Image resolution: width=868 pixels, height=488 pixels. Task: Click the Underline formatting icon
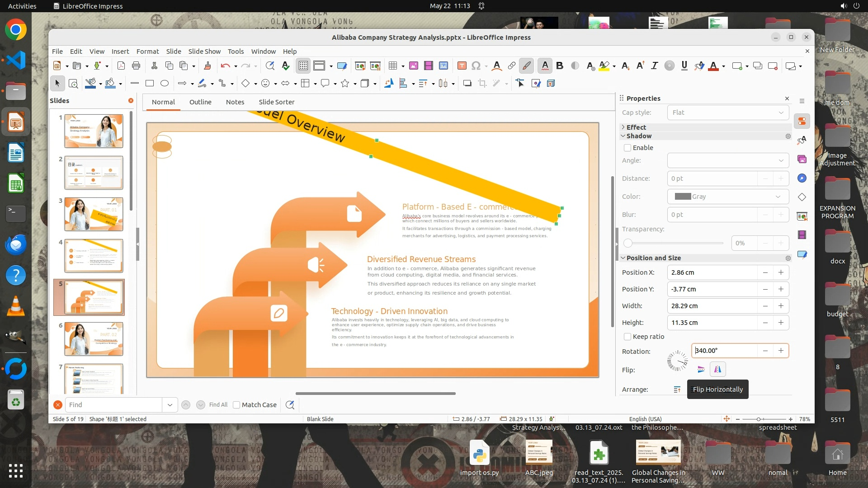pyautogui.click(x=684, y=66)
